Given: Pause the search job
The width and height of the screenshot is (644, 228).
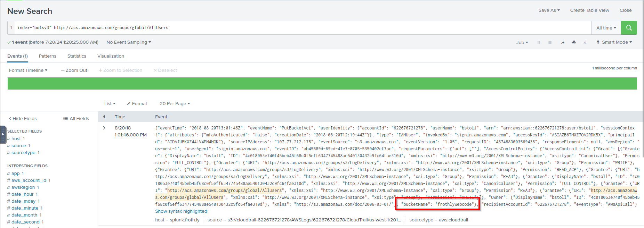Looking at the screenshot, I should 539,42.
